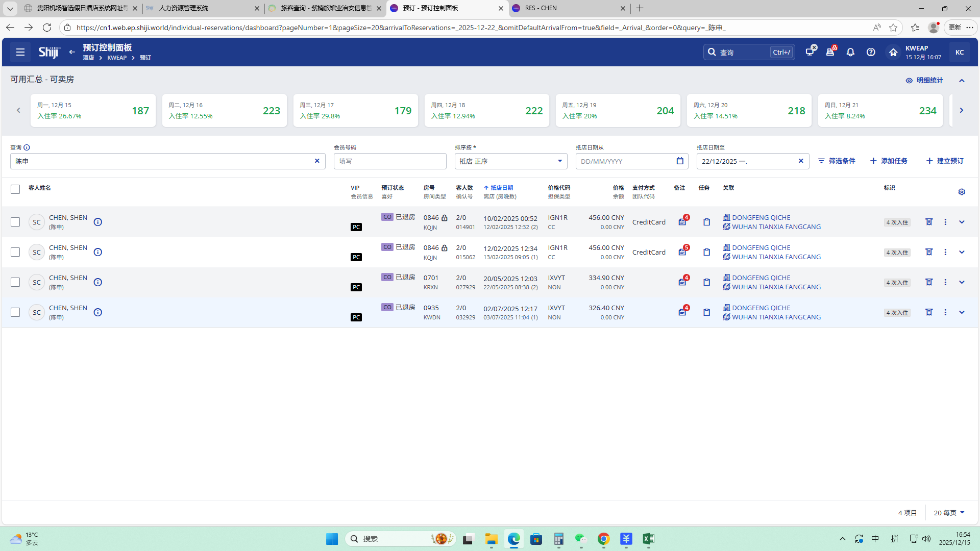Open the sort-by dropdown 抵店 正序
The height and width of the screenshot is (551, 980).
tap(510, 161)
